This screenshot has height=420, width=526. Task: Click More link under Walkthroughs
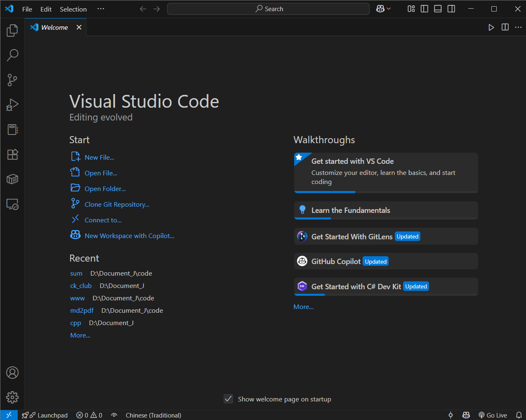click(x=304, y=307)
